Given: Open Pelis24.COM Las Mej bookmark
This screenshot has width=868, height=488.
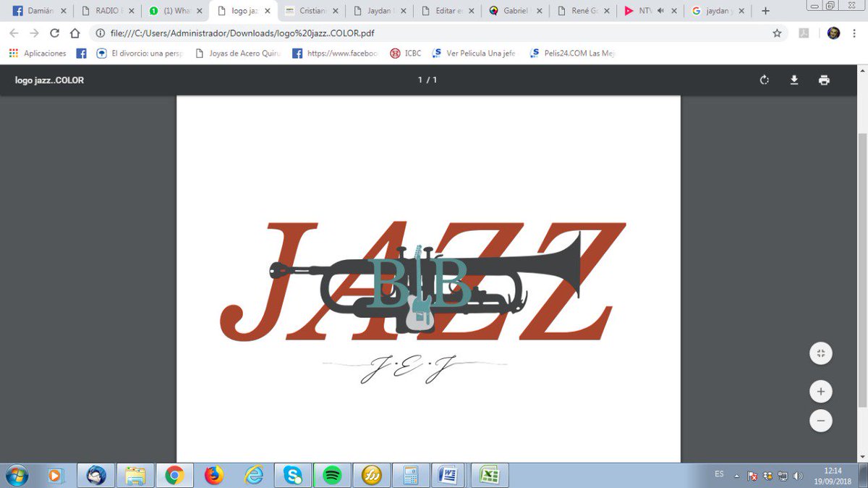Looking at the screenshot, I should pyautogui.click(x=572, y=54).
